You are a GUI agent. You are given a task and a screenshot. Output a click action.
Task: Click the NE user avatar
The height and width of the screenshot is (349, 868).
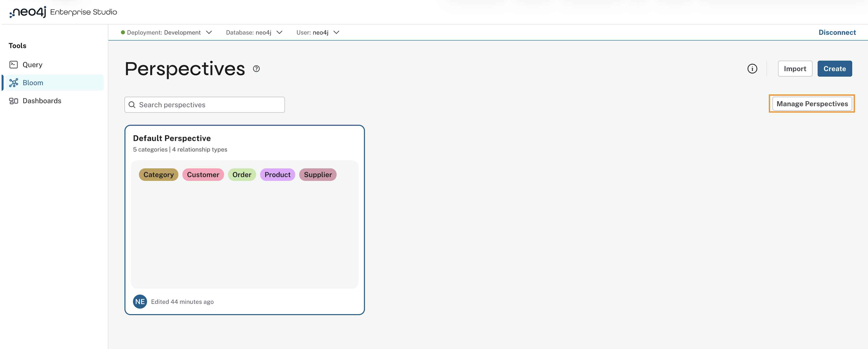point(140,302)
